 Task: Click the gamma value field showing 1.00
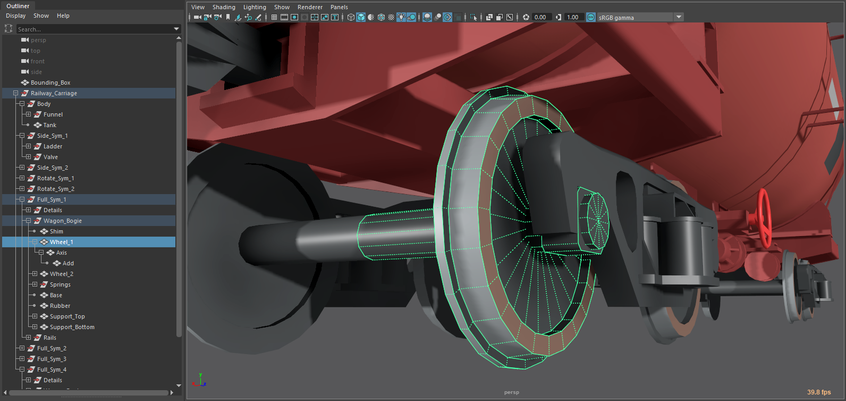click(572, 17)
